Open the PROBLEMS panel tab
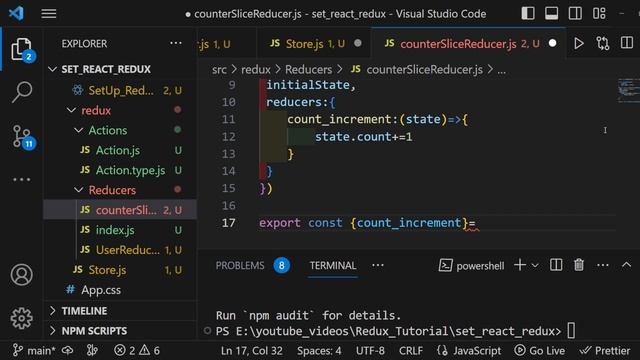 tap(240, 266)
